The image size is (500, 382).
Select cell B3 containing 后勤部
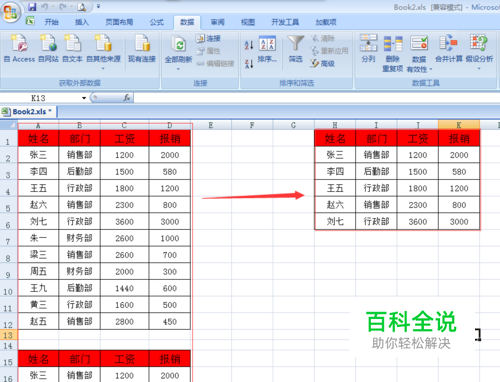[x=79, y=172]
